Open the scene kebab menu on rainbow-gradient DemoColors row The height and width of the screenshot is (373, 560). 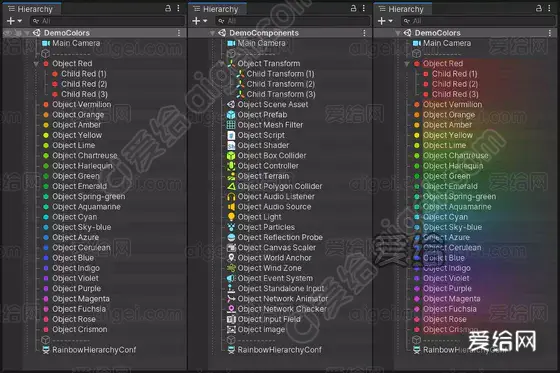(x=550, y=33)
